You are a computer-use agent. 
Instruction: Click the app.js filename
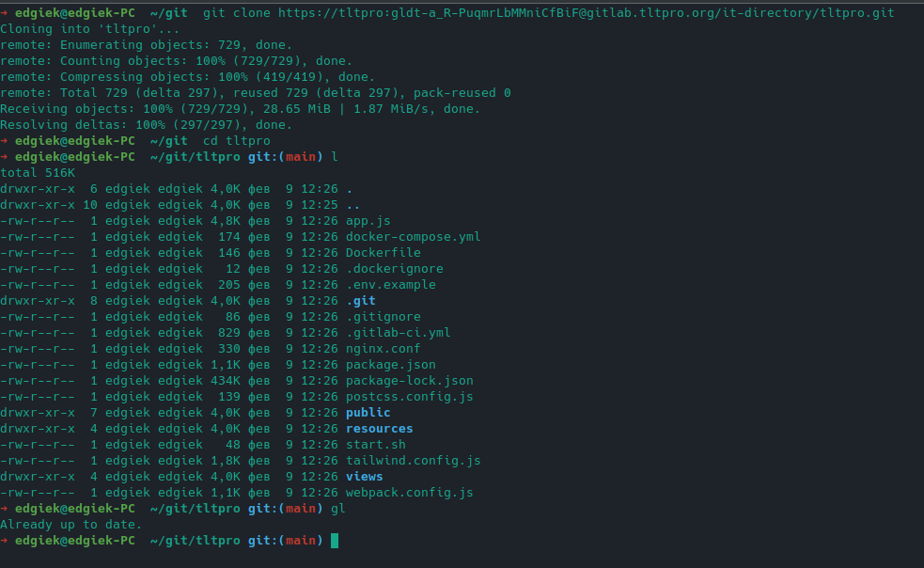tap(368, 221)
